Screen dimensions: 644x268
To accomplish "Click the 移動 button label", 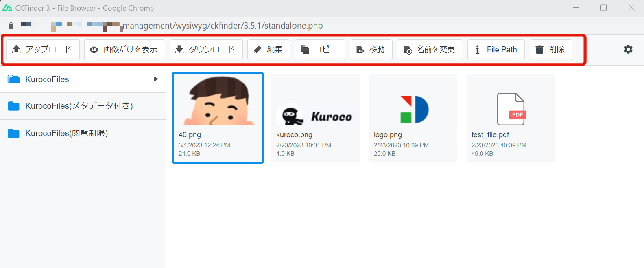I will point(377,49).
